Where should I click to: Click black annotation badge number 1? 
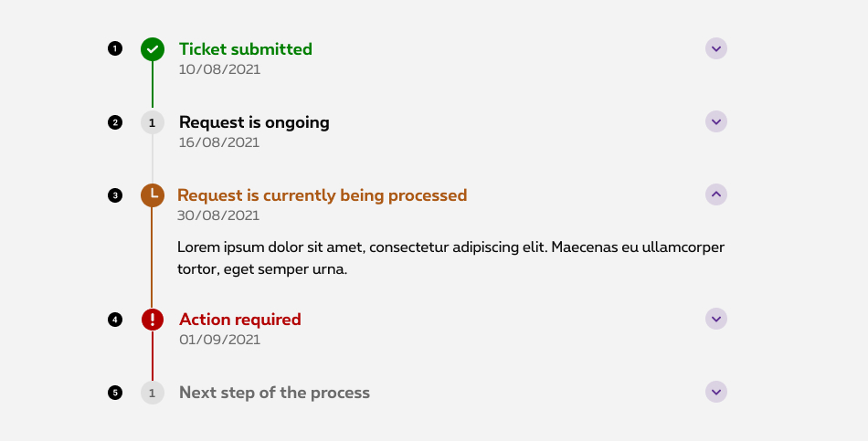(x=114, y=48)
